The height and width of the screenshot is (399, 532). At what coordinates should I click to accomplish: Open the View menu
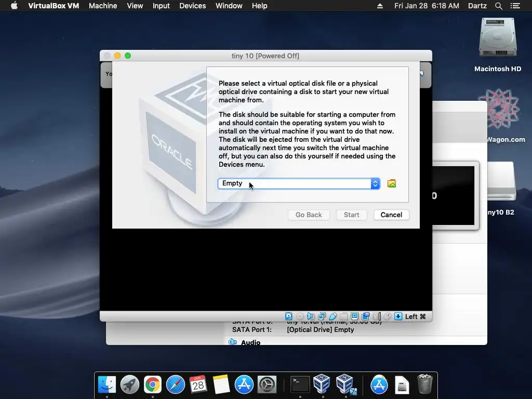point(135,6)
